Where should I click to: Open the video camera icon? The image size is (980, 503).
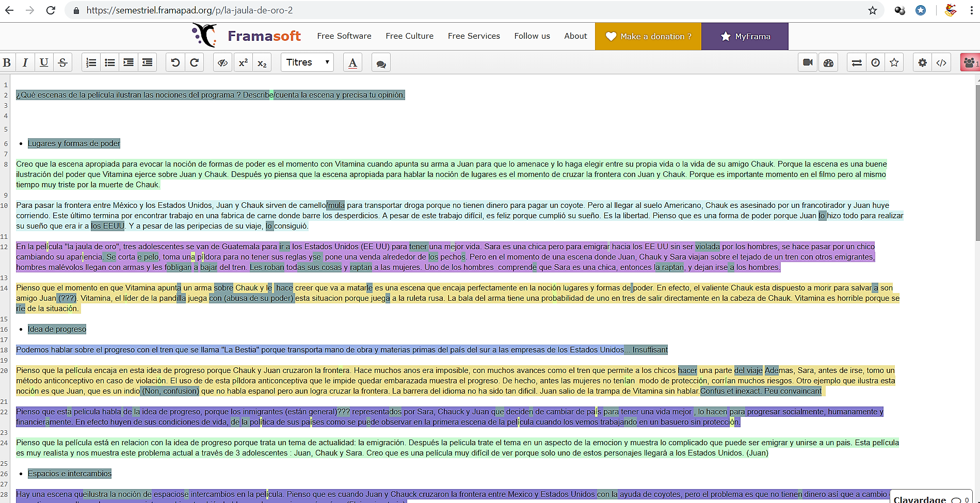(808, 63)
